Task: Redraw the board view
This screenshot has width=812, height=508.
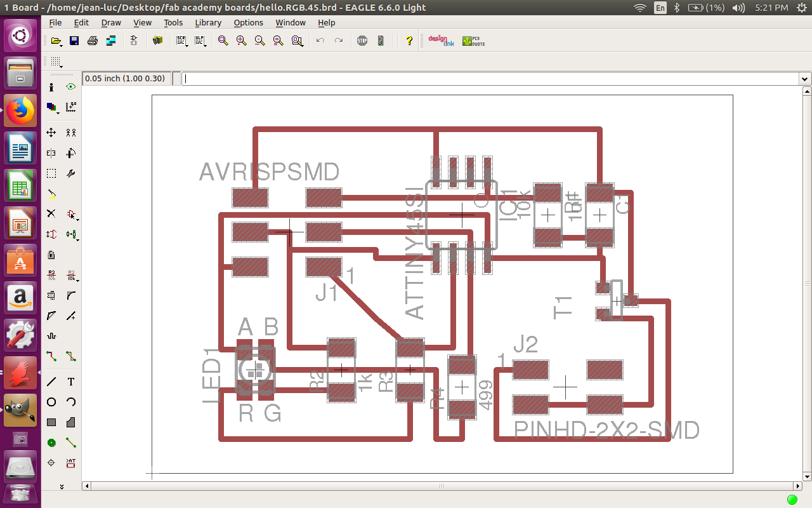Action: click(278, 41)
